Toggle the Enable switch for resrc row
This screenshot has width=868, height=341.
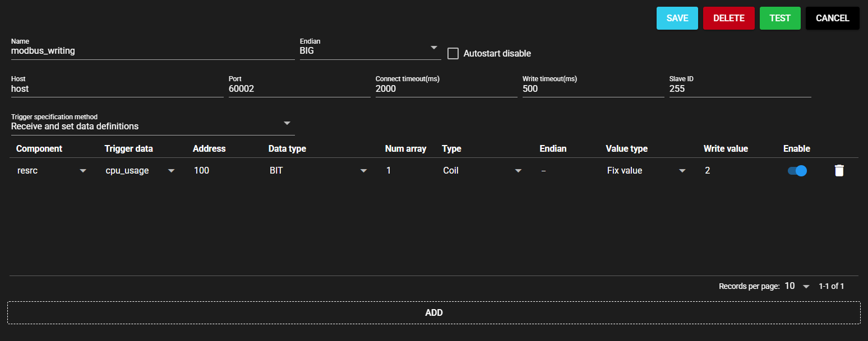(x=797, y=171)
